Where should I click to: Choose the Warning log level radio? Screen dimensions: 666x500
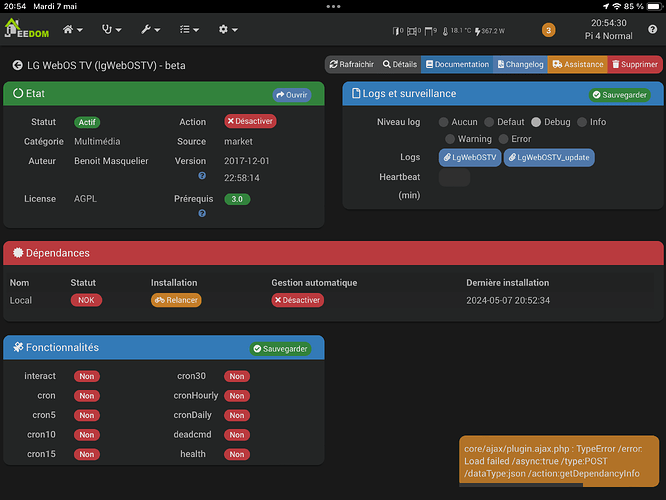[450, 139]
